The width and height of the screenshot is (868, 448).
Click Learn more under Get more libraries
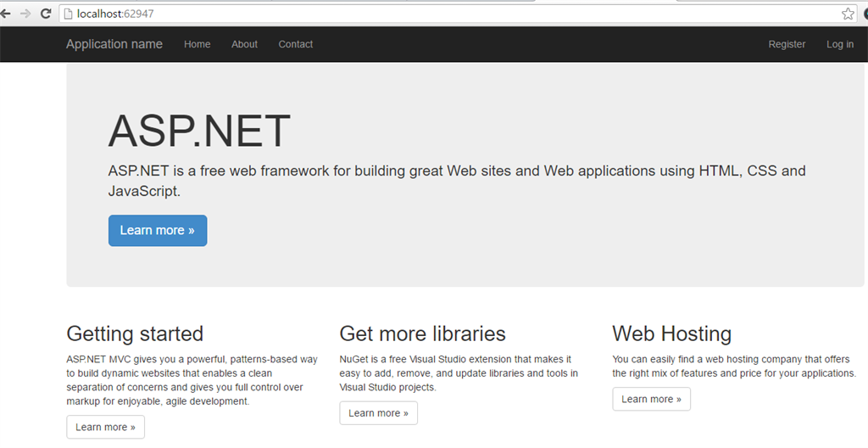[378, 413]
